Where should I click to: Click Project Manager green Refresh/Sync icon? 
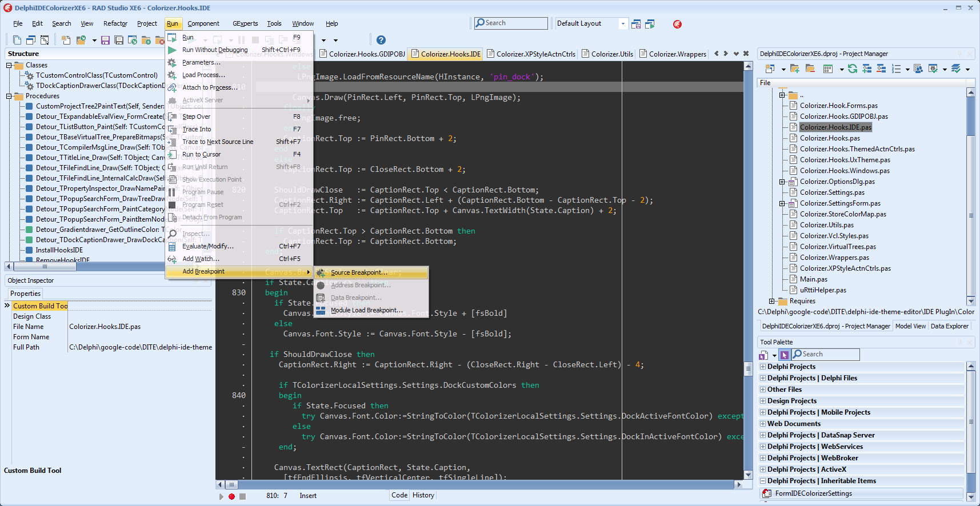pyautogui.click(x=853, y=69)
